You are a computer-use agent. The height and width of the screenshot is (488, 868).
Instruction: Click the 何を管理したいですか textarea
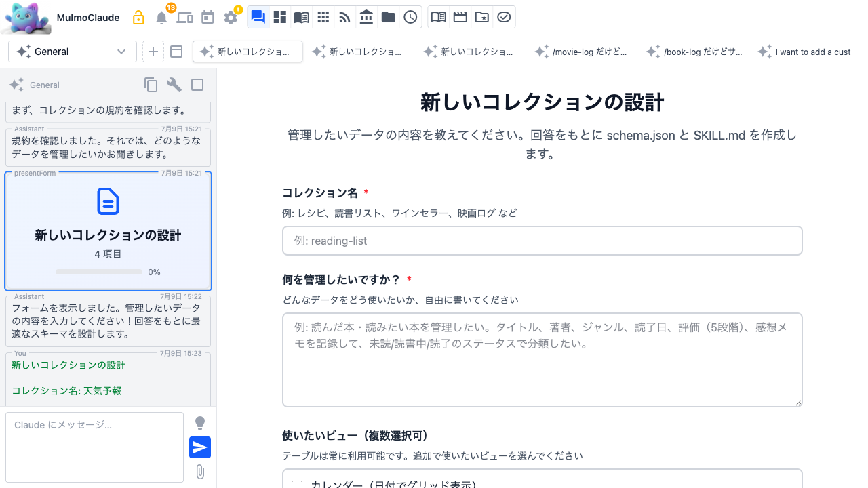tap(542, 360)
